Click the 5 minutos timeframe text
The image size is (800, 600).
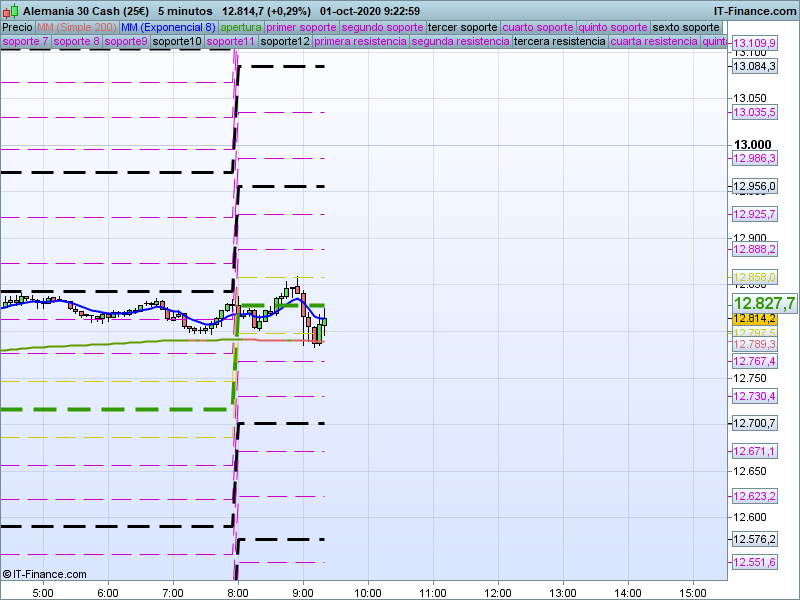tap(185, 11)
